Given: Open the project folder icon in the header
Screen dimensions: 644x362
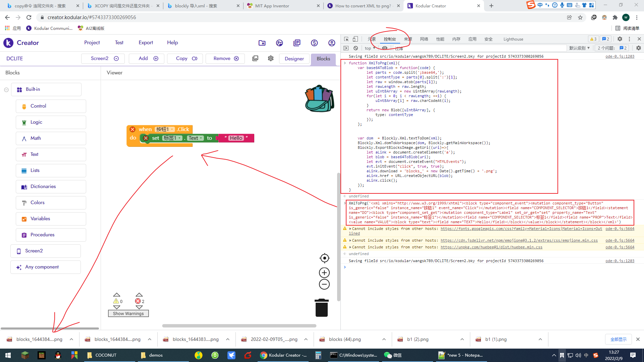Looking at the screenshot, I should point(262,43).
